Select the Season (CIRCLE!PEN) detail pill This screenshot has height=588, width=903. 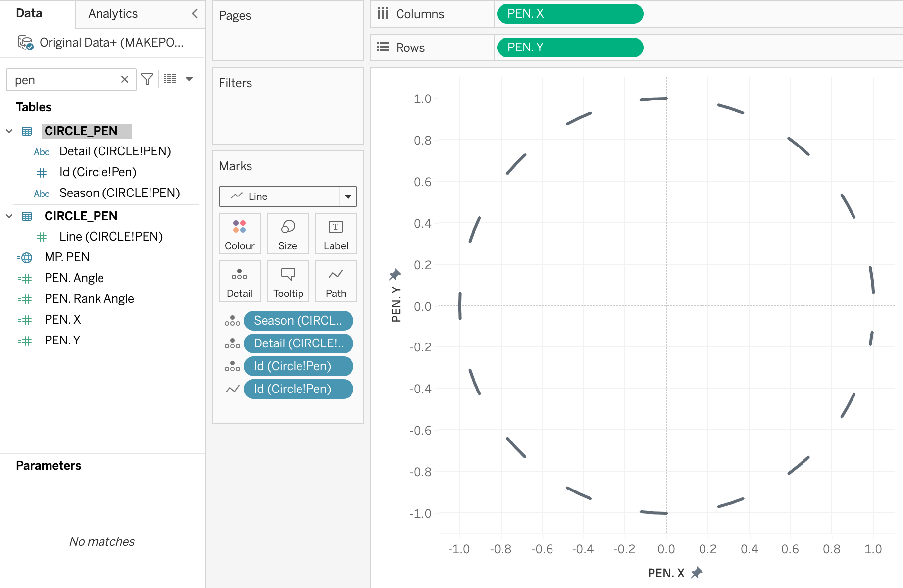pos(298,321)
